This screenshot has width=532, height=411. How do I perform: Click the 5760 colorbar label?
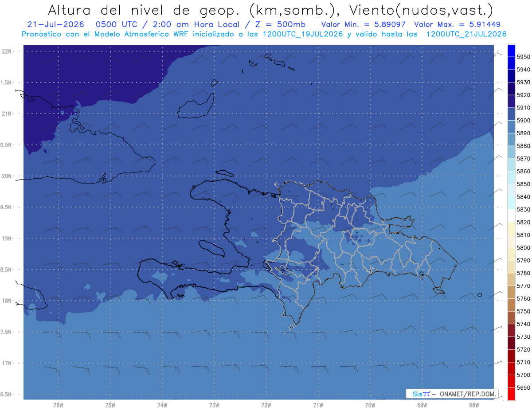pos(523,298)
